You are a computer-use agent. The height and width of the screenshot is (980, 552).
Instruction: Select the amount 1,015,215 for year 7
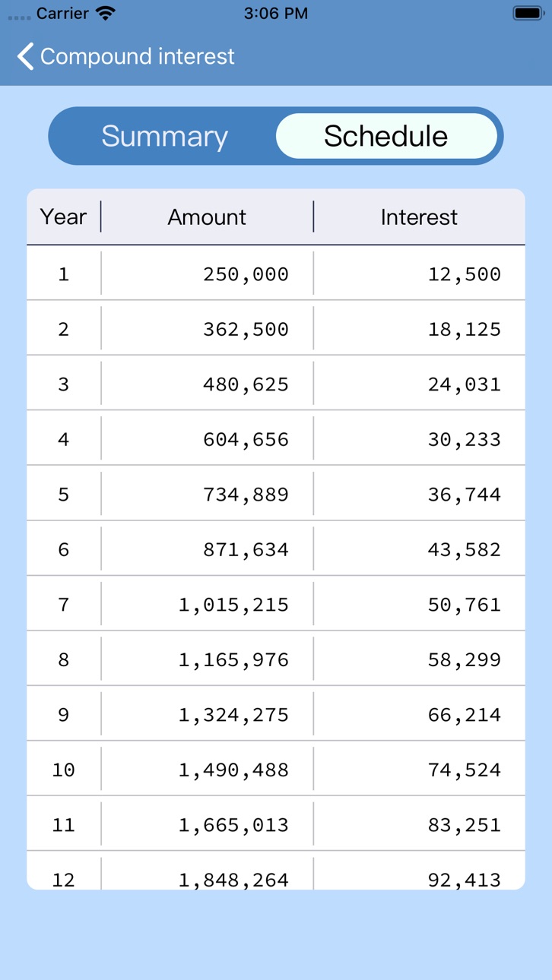coord(233,605)
